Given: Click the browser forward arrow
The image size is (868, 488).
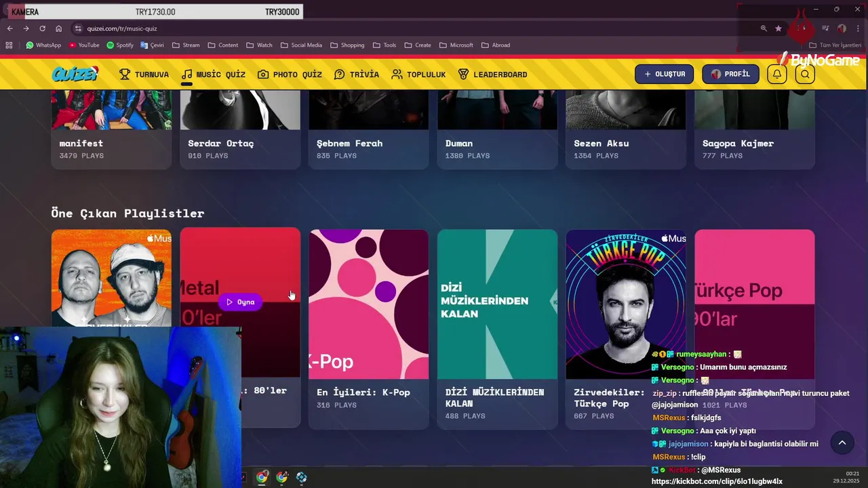Looking at the screenshot, I should coord(26,28).
